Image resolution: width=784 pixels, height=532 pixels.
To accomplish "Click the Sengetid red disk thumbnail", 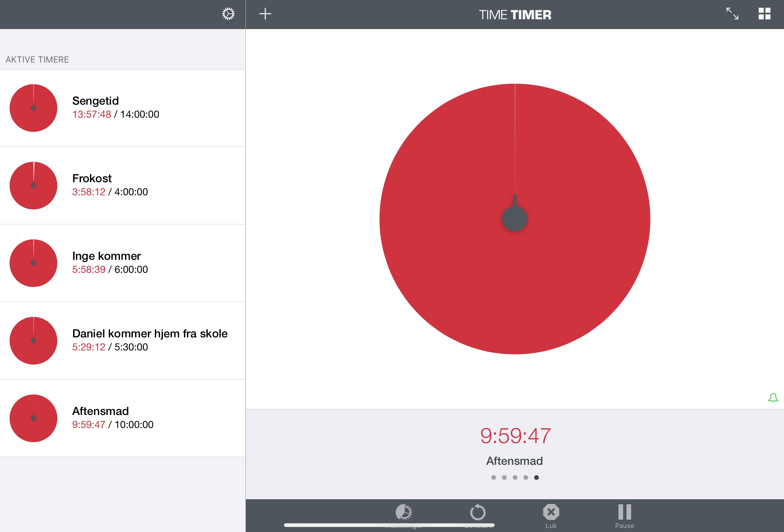I will (x=33, y=108).
